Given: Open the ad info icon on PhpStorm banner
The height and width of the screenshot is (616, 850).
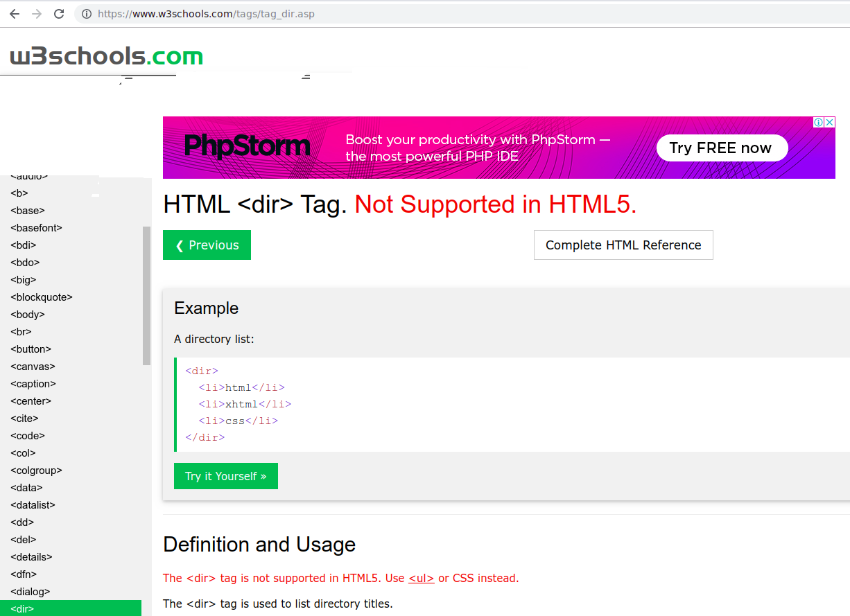Looking at the screenshot, I should (x=818, y=123).
